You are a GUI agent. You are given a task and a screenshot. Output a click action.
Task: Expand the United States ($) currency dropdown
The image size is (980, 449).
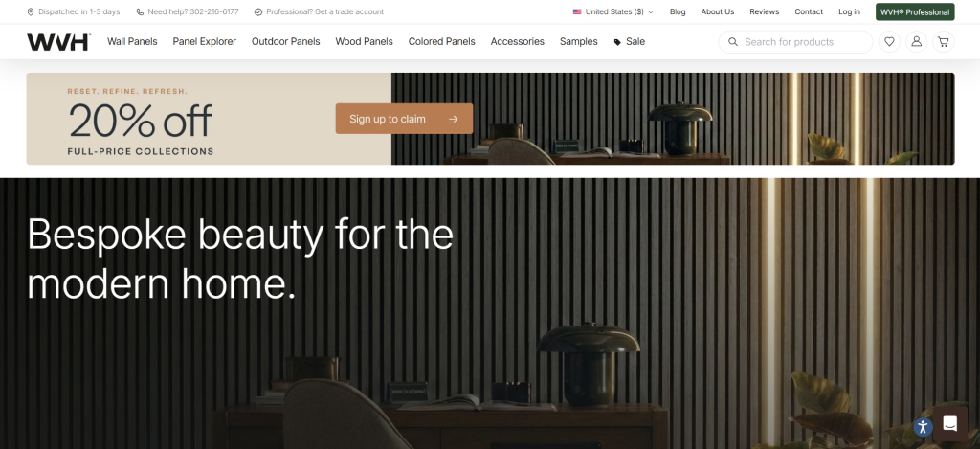pos(613,11)
